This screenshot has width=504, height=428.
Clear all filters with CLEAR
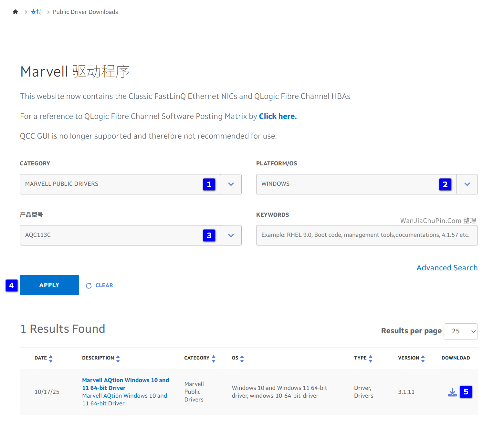pos(104,286)
